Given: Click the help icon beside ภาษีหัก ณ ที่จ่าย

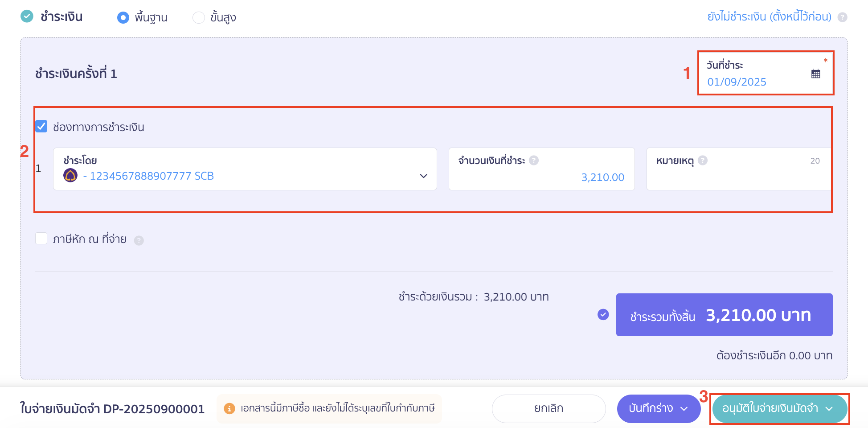Looking at the screenshot, I should coord(139,239).
